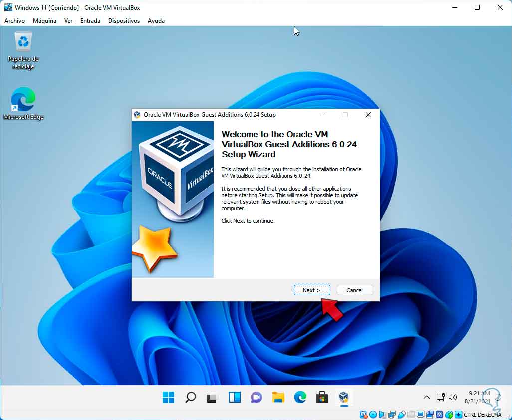Open the Dispositivos menu
Image resolution: width=512 pixels, height=420 pixels.
(124, 21)
